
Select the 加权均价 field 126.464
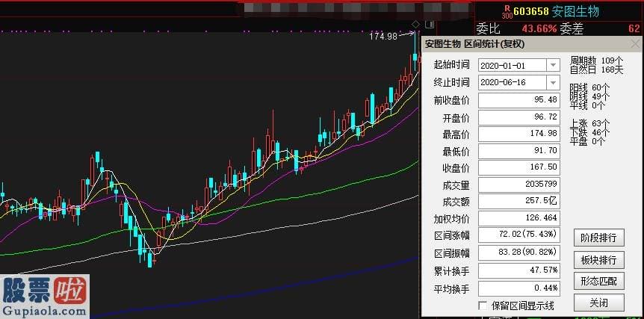coord(519,218)
